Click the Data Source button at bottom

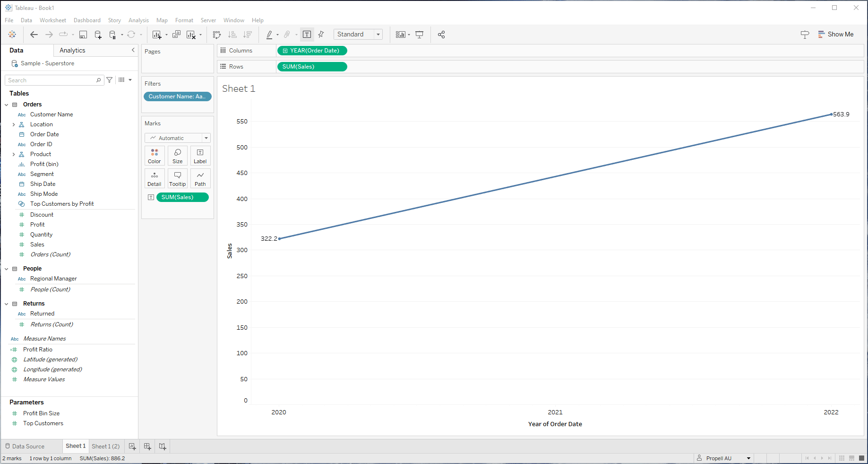point(25,446)
